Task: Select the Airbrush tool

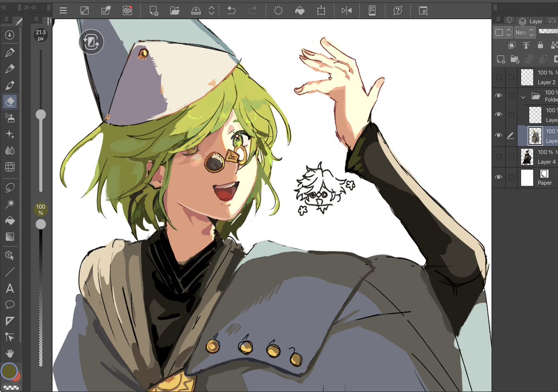Action: coord(9,118)
